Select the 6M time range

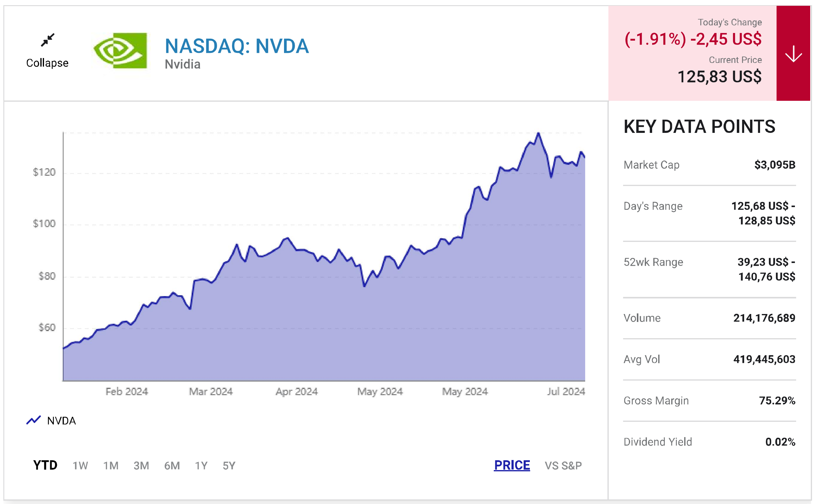point(172,466)
